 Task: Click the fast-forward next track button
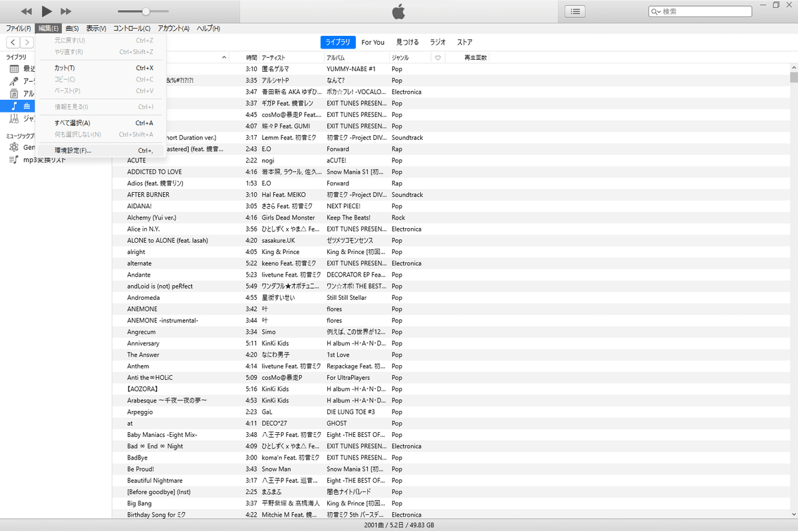coord(66,11)
